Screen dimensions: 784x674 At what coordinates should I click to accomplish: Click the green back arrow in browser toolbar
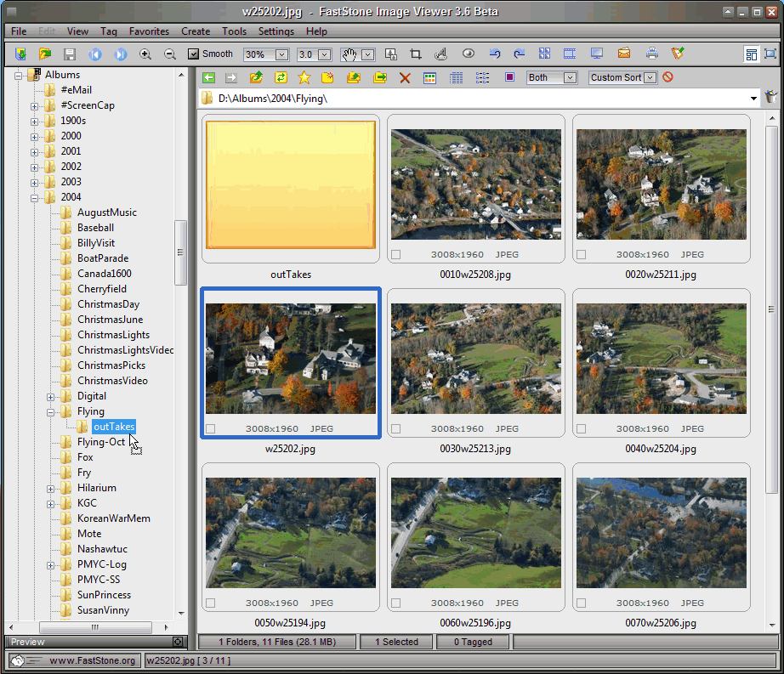coord(208,78)
